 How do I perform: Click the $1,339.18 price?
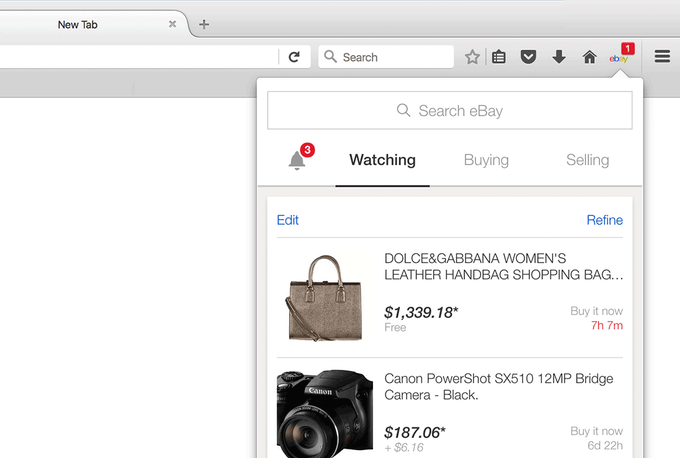pyautogui.click(x=421, y=312)
